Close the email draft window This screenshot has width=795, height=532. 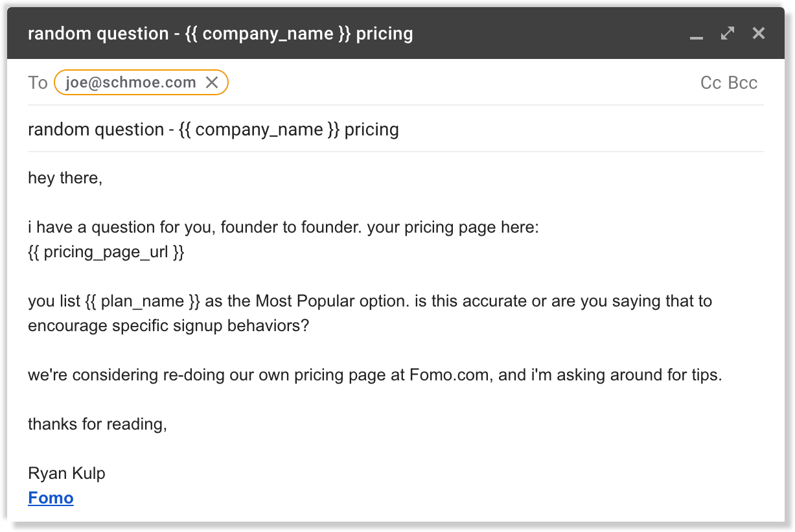tap(759, 33)
